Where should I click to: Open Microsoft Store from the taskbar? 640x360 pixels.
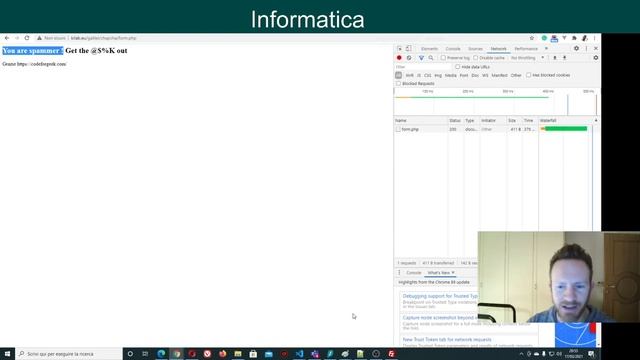click(253, 353)
